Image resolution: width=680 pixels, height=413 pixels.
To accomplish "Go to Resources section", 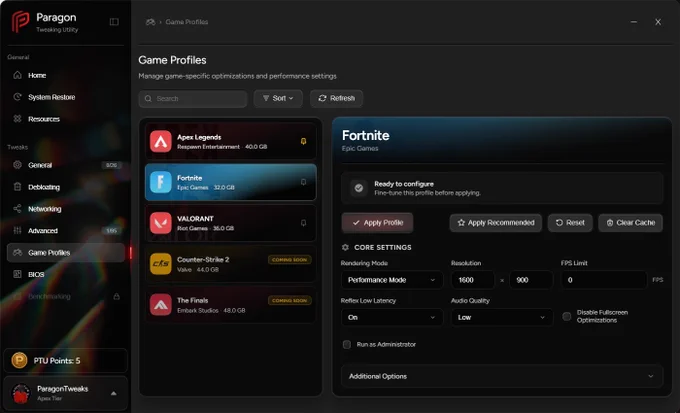I will (66, 119).
